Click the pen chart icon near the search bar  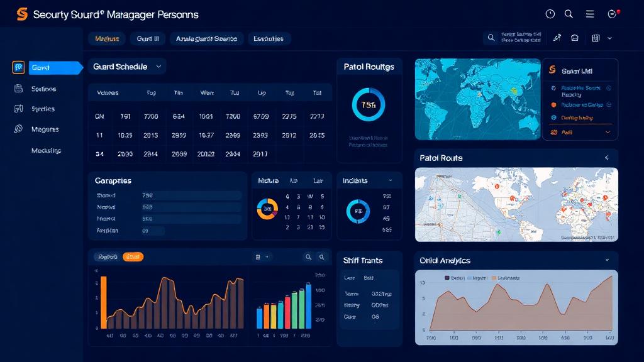[557, 38]
